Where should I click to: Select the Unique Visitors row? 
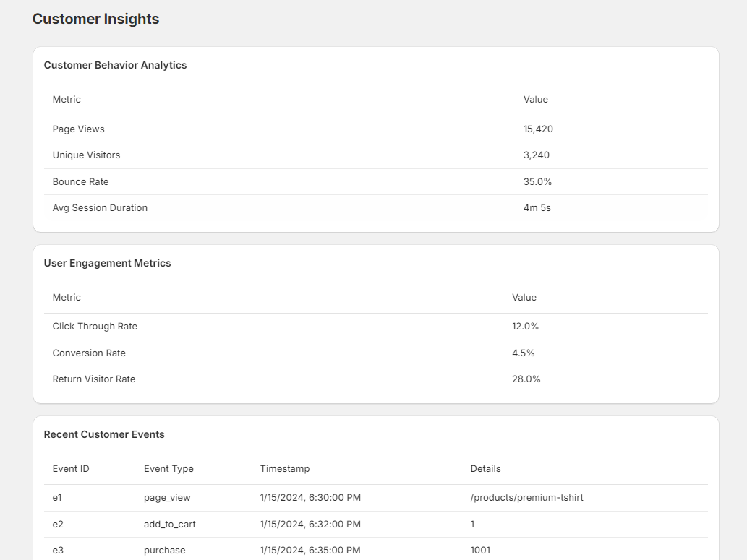click(86, 155)
